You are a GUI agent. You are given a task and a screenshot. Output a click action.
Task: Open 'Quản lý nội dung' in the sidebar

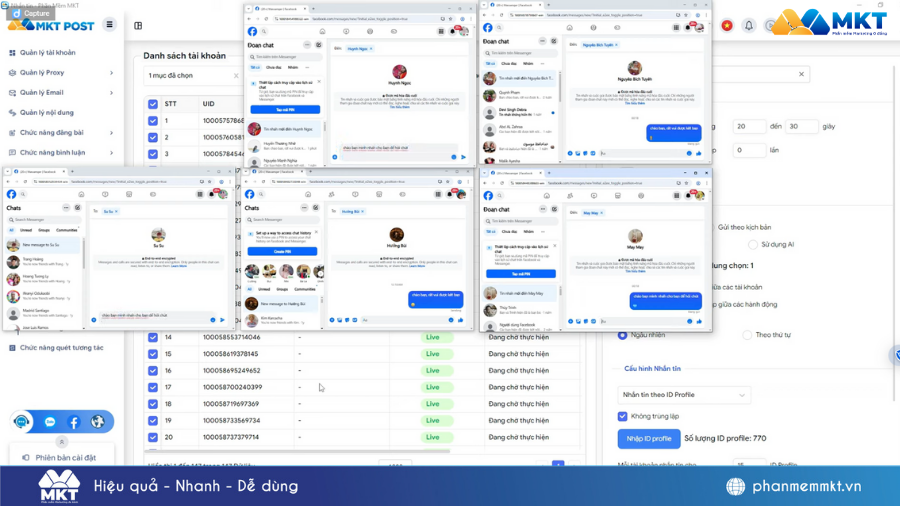click(x=46, y=113)
